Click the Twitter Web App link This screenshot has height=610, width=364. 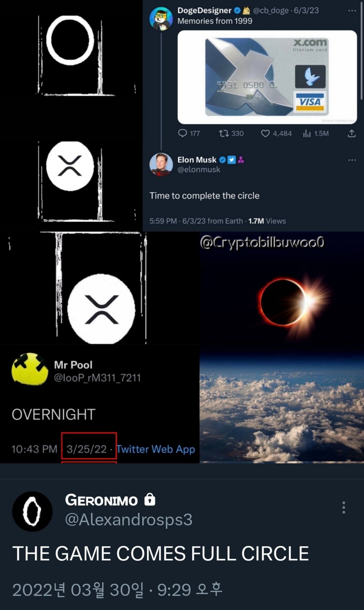pos(156,449)
